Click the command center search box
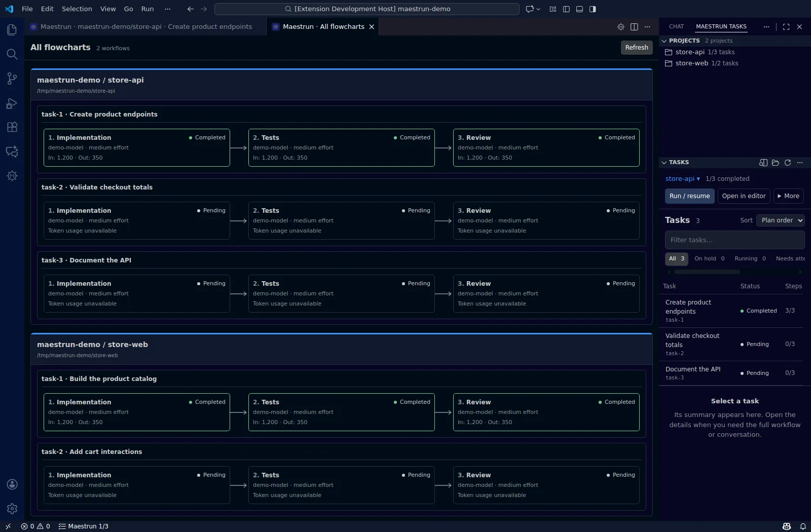Screen dimensions: 811x532 coord(367,9)
